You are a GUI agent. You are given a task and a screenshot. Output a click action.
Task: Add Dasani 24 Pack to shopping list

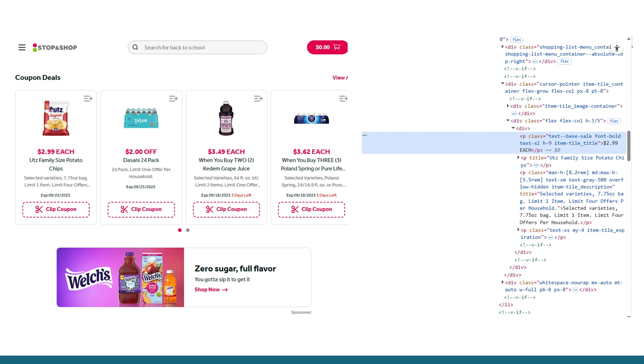click(173, 98)
